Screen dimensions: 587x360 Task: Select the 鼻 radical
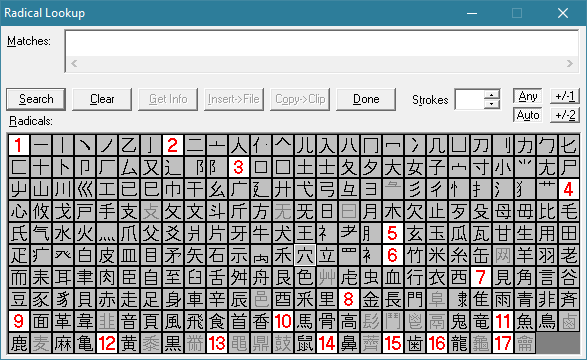(349, 343)
